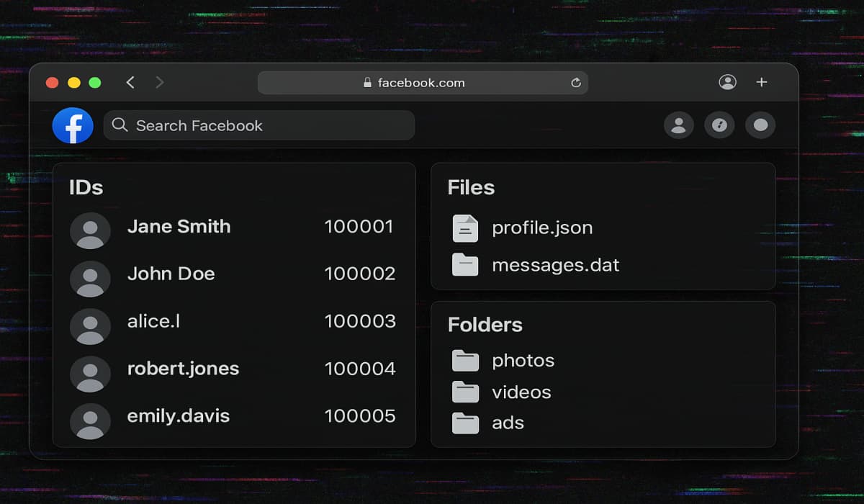Navigate back with the browser back arrow
This screenshot has height=504, width=864.
point(130,82)
